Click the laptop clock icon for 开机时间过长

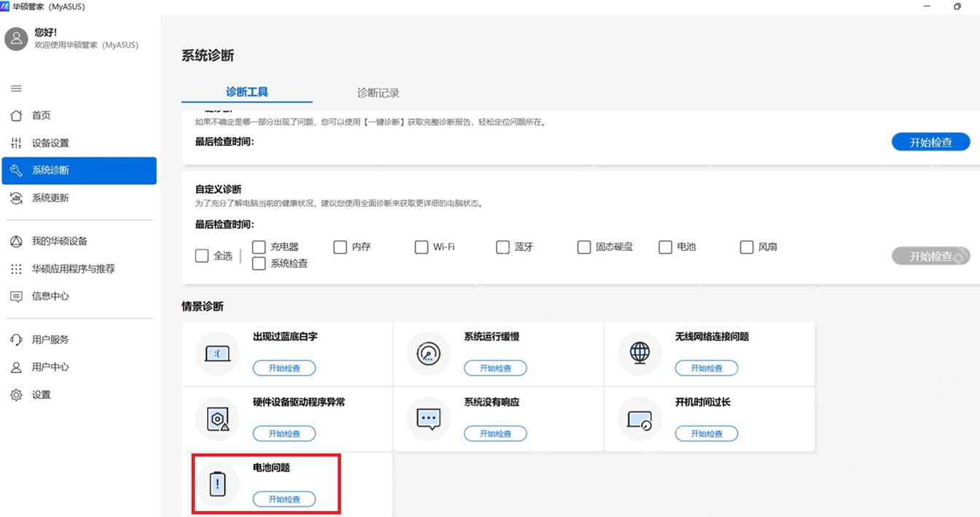[639, 419]
